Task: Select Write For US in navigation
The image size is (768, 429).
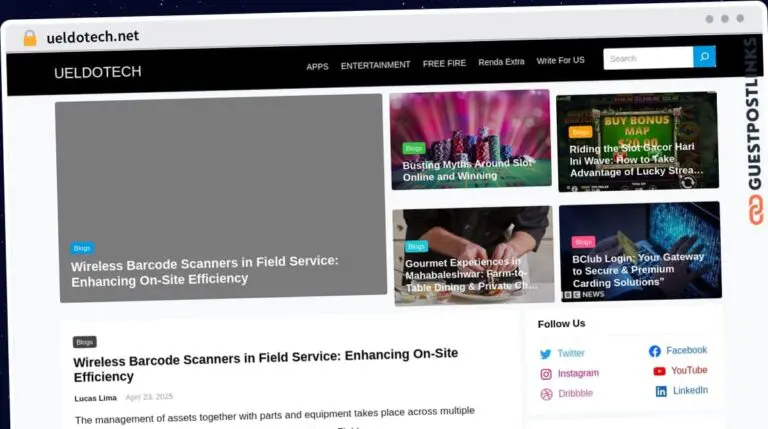Action: click(560, 60)
